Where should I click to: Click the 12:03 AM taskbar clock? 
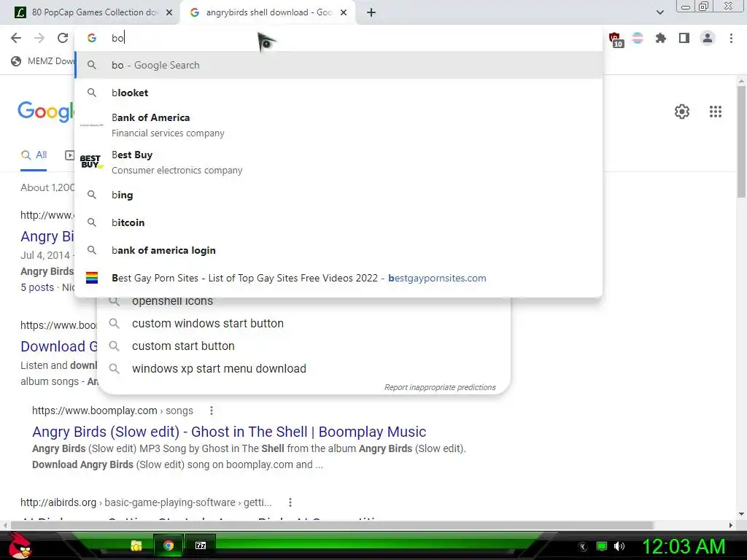tap(684, 546)
